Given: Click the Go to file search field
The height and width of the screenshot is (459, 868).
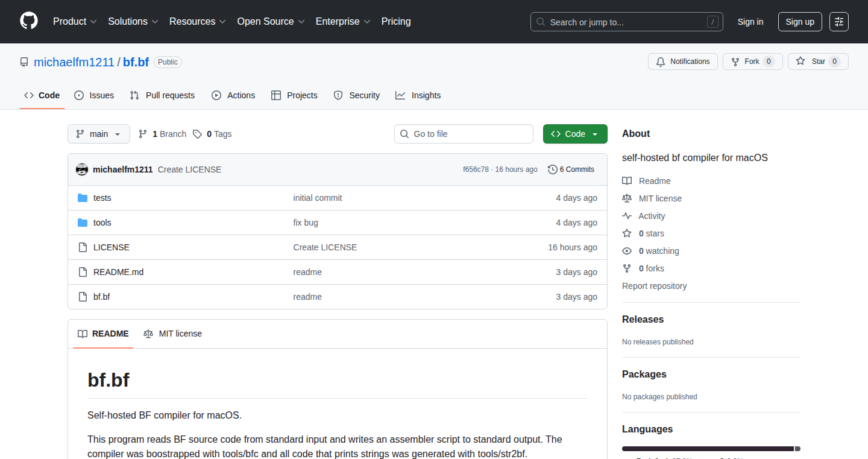Looking at the screenshot, I should [464, 134].
